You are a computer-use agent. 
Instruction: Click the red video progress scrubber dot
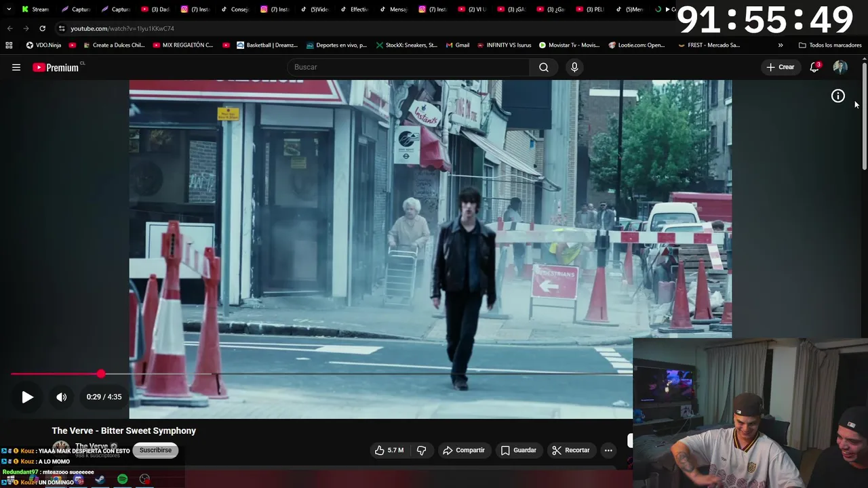tap(101, 374)
